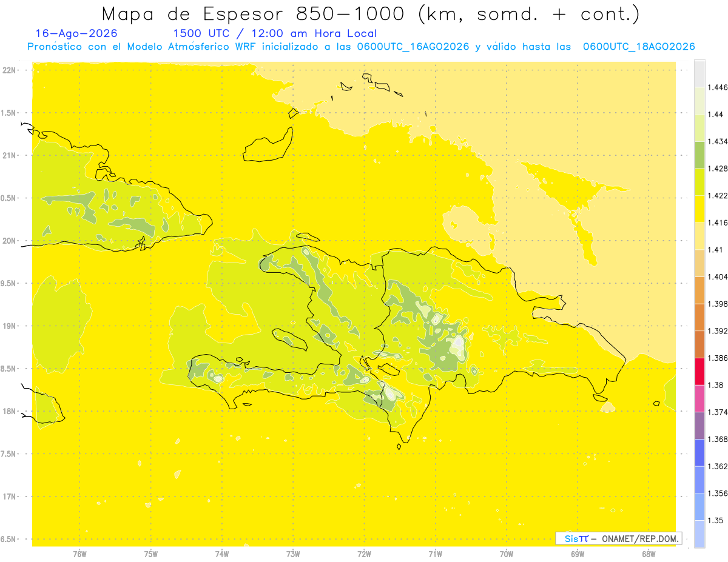Click the legend value "1.374"
Image resolution: width=728 pixels, height=562 pixels.
coord(718,412)
